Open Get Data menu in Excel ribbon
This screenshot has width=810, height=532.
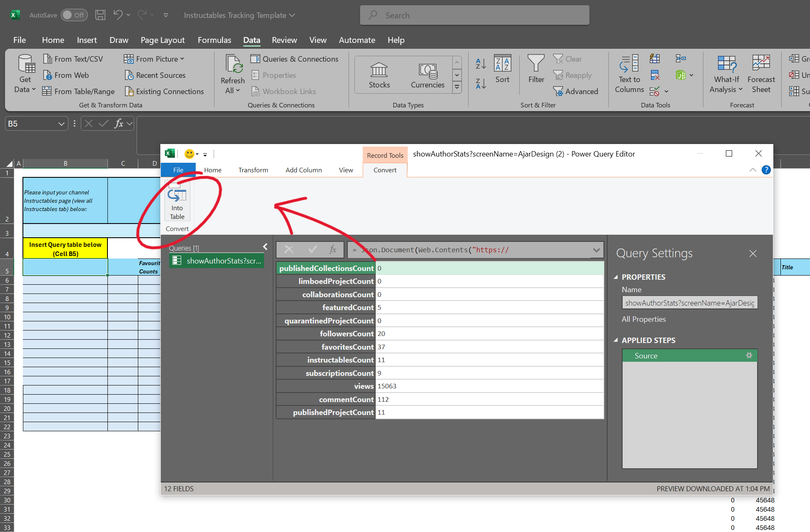(25, 75)
